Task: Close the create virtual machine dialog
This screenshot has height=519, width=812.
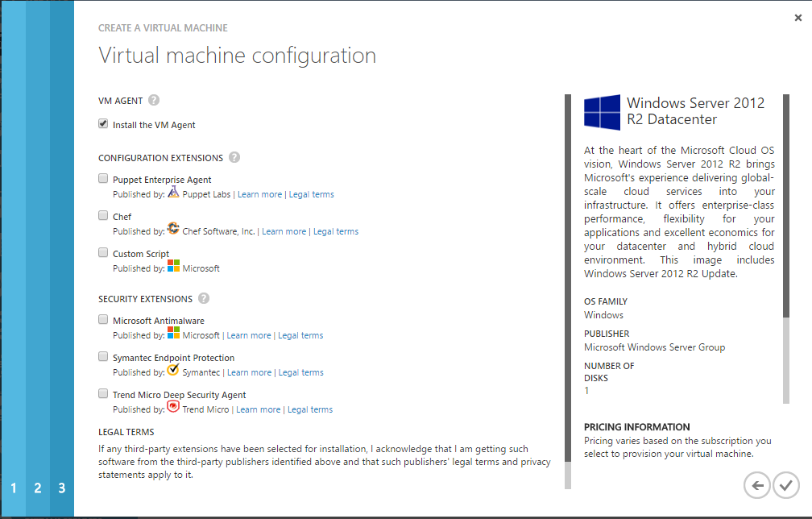Action: click(798, 18)
